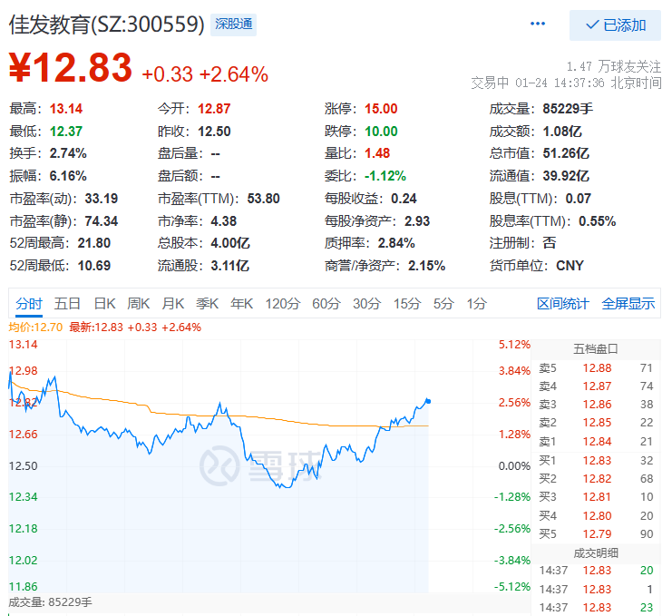Select the 分时 chart tab
Image resolution: width=672 pixels, height=616 pixels.
(x=29, y=304)
